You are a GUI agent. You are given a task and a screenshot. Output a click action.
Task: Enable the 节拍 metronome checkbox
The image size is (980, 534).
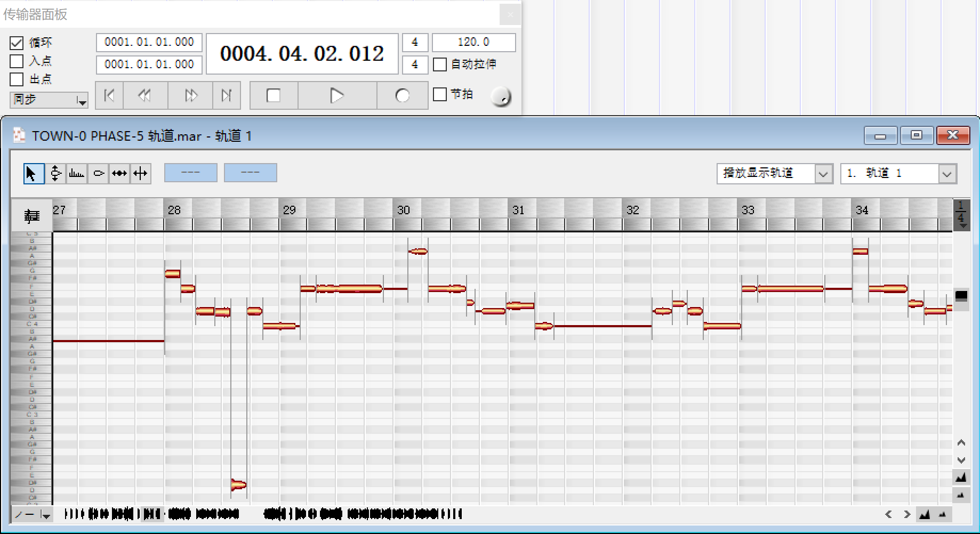coord(440,94)
